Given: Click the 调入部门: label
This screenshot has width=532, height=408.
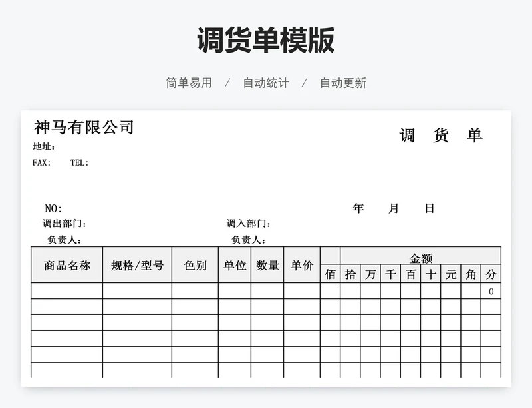Looking at the screenshot, I should pyautogui.click(x=249, y=224).
